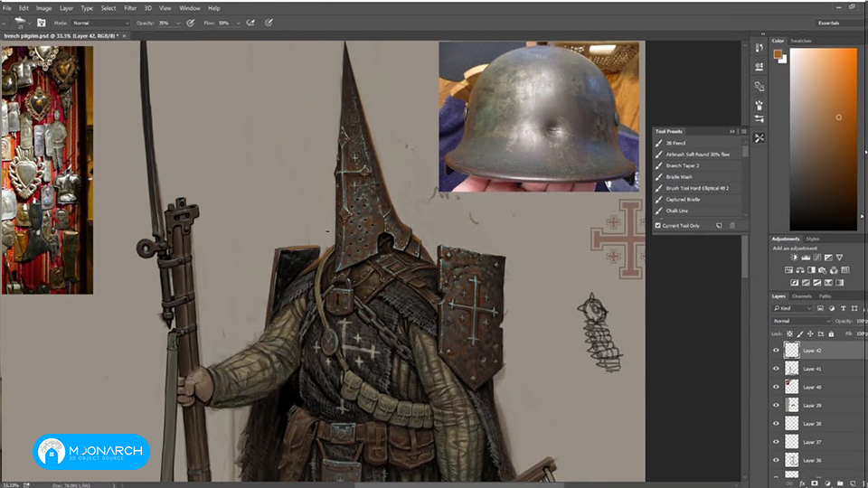Expand the Tool Presets panel double-arrow

tap(732, 131)
